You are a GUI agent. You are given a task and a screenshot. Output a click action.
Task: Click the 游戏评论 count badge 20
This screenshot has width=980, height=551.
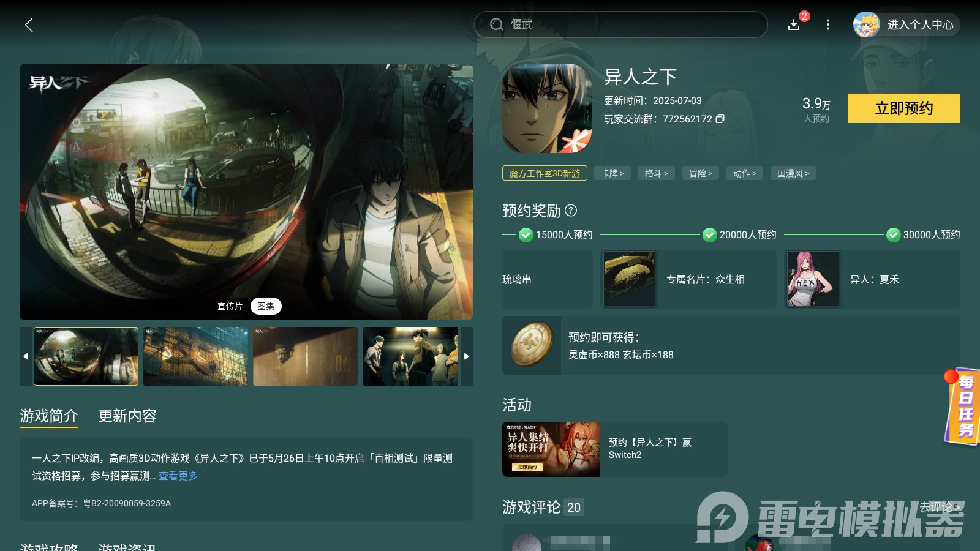click(x=574, y=508)
